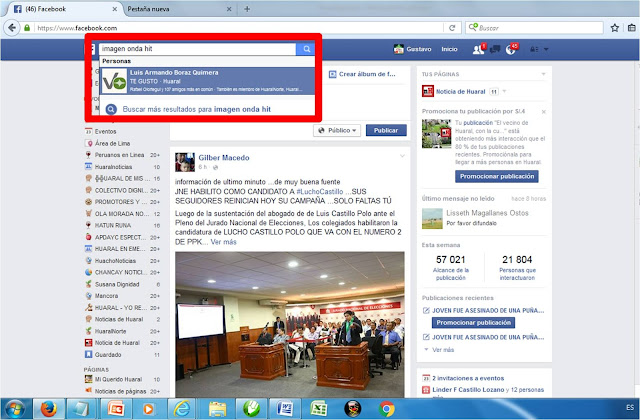The height and width of the screenshot is (420, 640).
Task: Expand post with Ver más link
Action: pyautogui.click(x=223, y=242)
